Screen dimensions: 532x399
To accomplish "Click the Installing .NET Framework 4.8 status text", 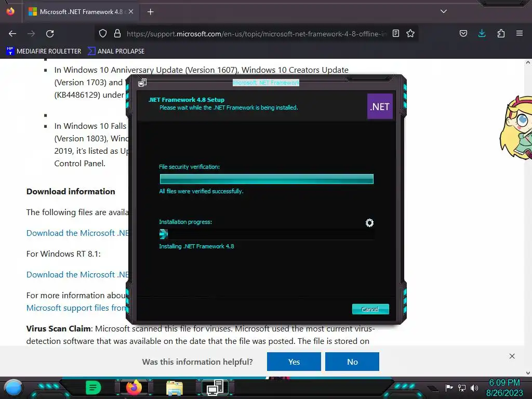I will point(196,246).
